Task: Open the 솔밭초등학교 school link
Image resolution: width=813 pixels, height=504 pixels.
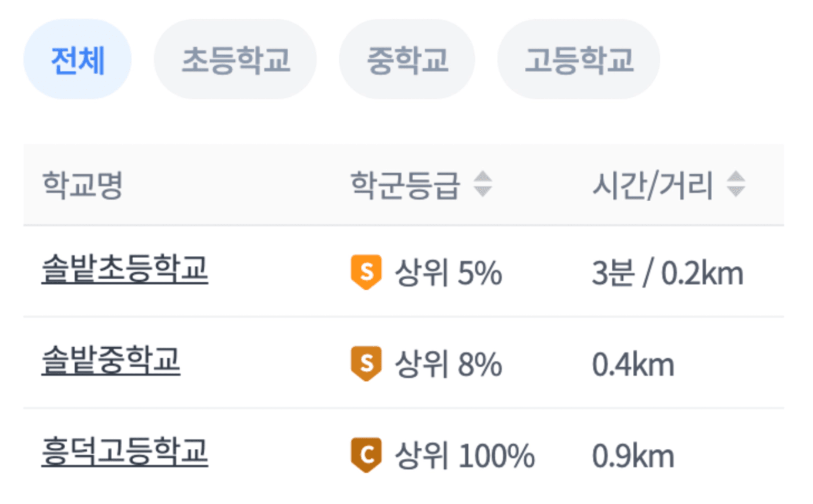Action: pyautogui.click(x=124, y=271)
